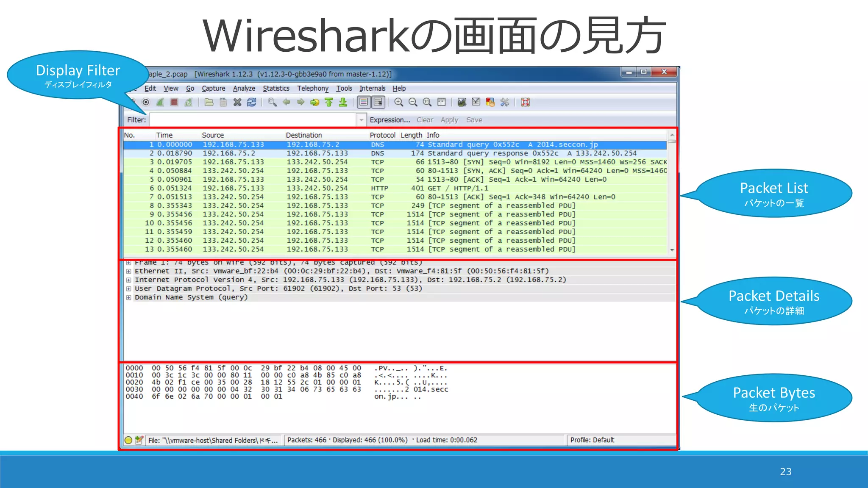Click the go to packet icon

point(314,103)
